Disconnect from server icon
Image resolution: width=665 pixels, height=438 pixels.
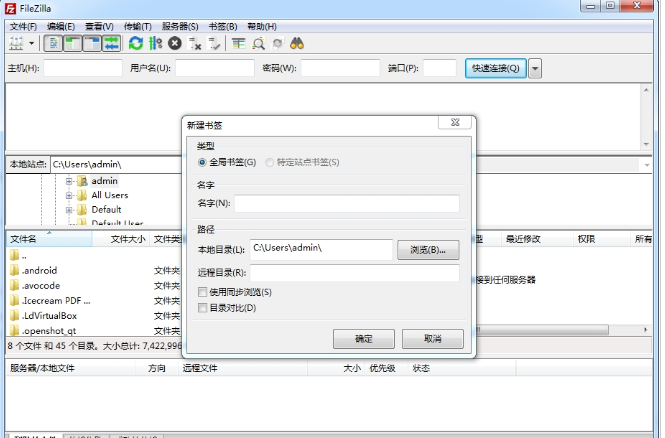tap(195, 43)
